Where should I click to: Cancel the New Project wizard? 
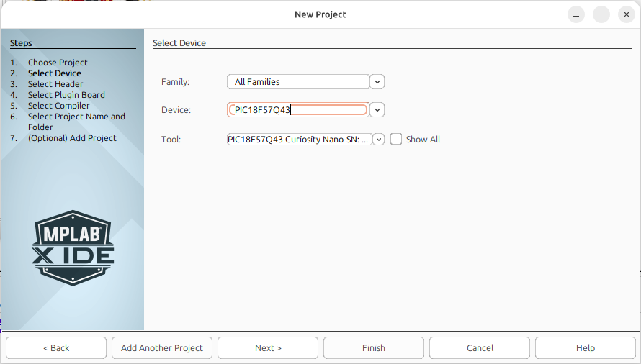pyautogui.click(x=480, y=347)
